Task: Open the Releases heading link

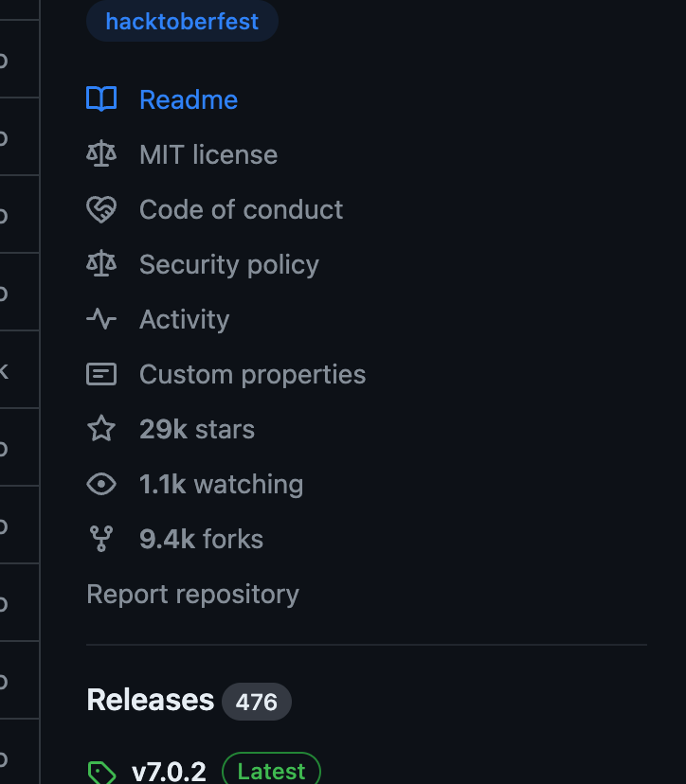Action: 150,700
